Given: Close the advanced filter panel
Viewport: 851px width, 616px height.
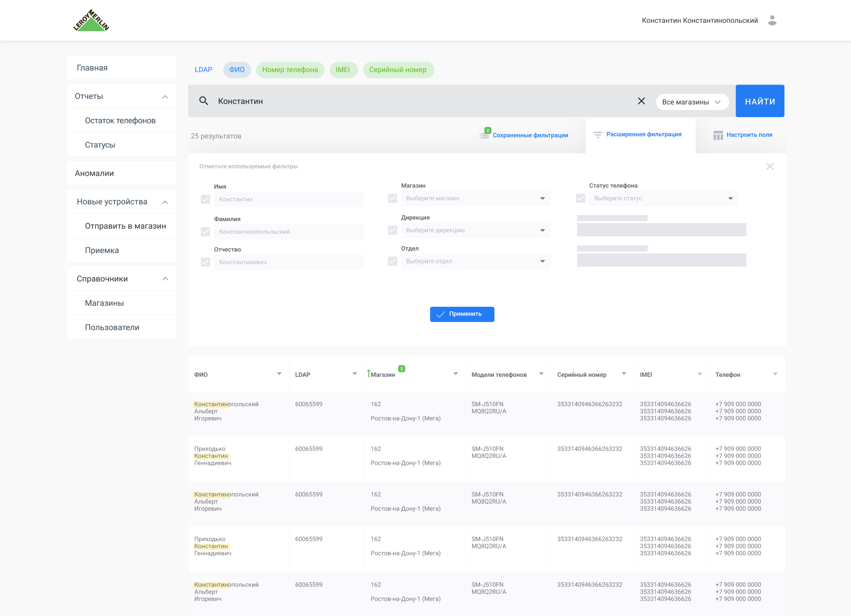Looking at the screenshot, I should point(770,166).
